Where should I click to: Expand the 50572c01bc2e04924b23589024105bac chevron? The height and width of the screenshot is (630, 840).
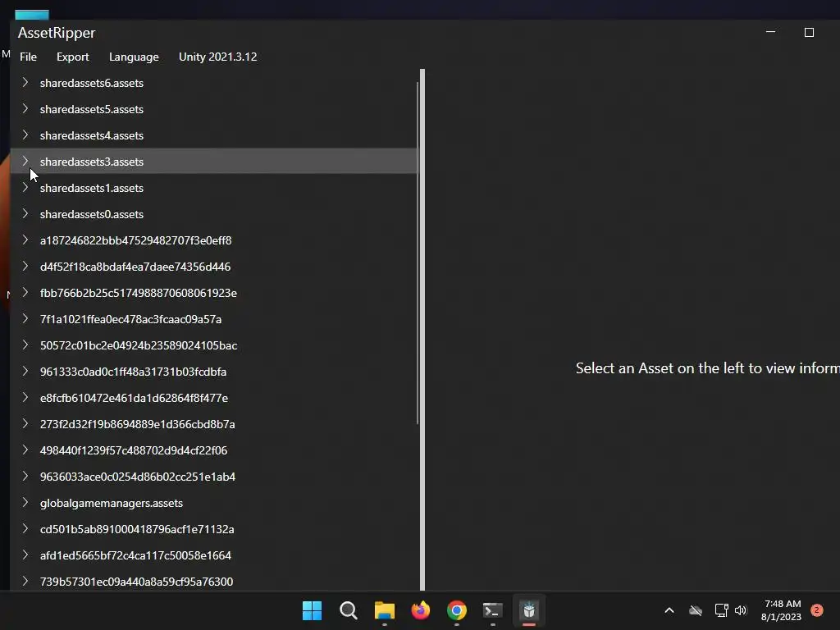tap(25, 345)
